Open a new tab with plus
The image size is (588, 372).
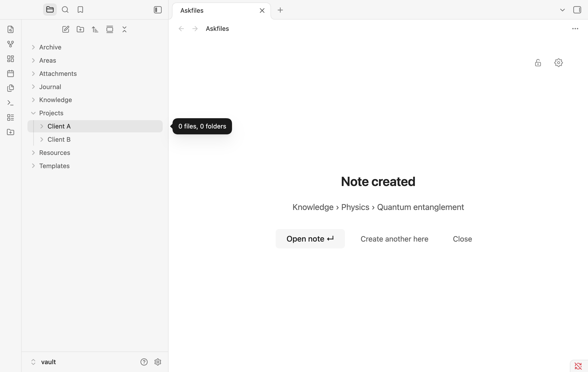[x=280, y=10]
